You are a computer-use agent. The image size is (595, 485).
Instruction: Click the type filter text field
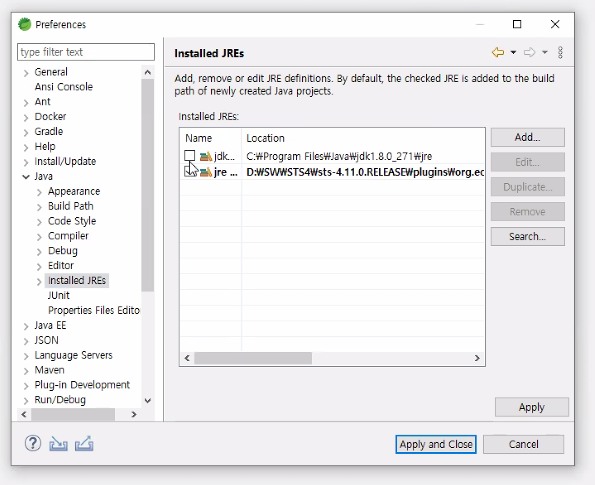[86, 52]
